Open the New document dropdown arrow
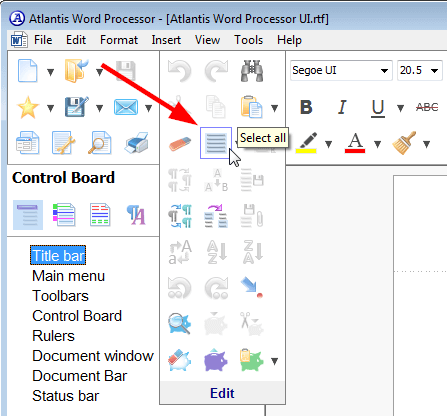Viewport: 447px width, 416px height. click(50, 72)
